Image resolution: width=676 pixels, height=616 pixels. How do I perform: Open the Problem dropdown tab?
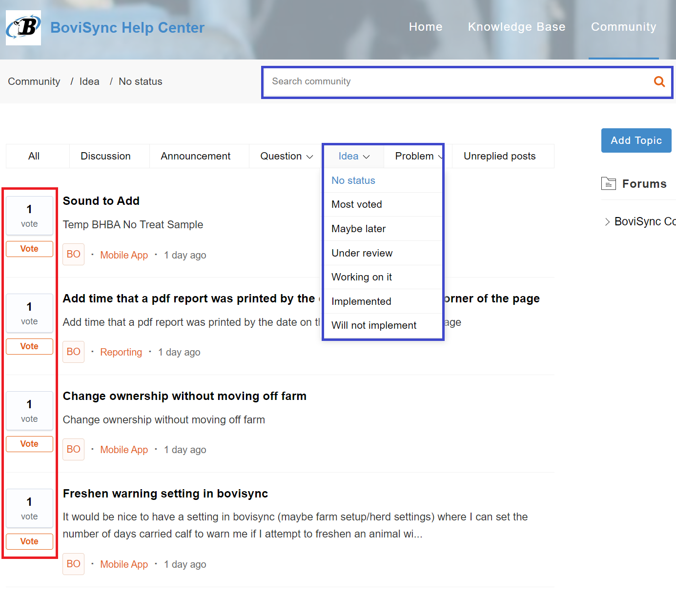click(418, 156)
